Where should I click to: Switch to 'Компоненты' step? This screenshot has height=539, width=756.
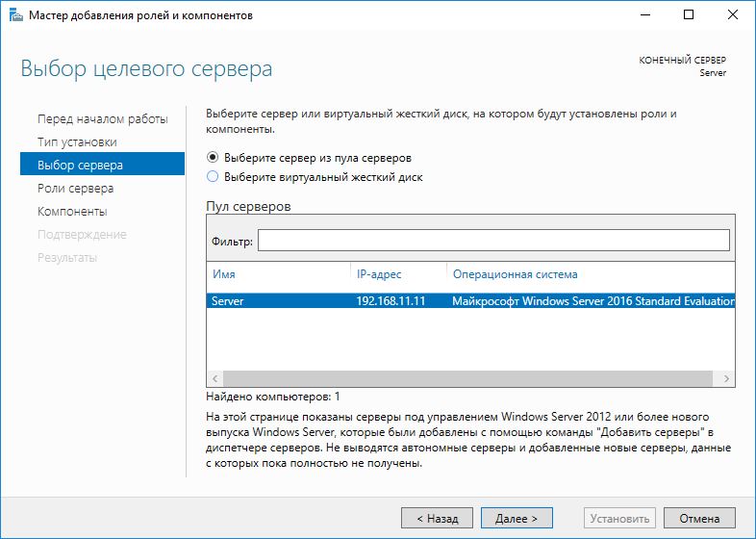pyautogui.click(x=72, y=212)
